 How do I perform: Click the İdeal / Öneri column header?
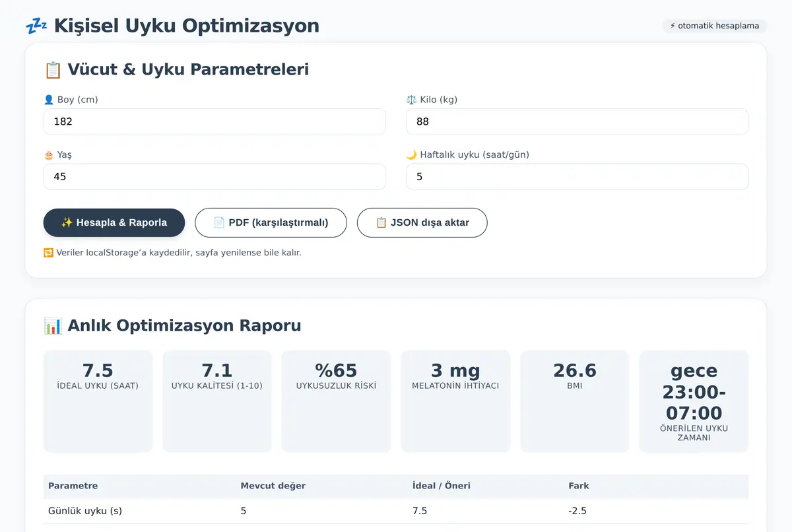(442, 486)
